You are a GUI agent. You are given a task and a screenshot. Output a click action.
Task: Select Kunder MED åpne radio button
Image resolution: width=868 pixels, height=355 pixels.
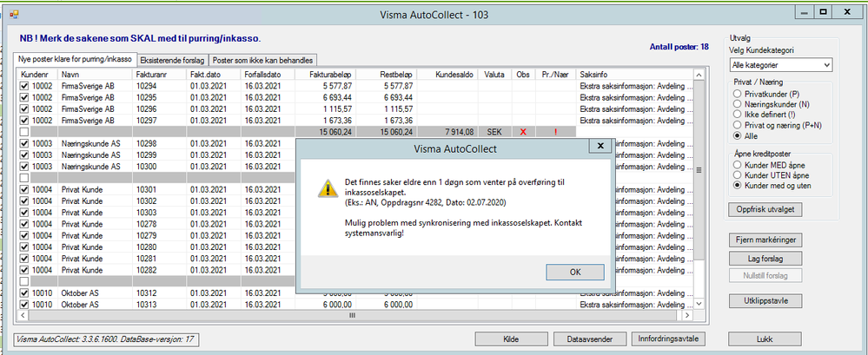point(737,164)
